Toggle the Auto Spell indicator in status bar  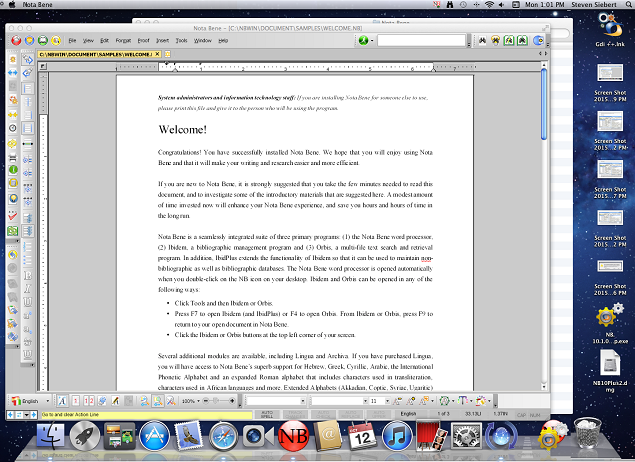coord(267,413)
